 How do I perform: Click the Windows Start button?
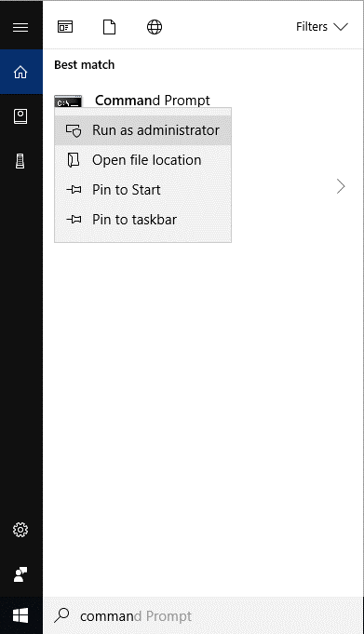click(x=20, y=615)
